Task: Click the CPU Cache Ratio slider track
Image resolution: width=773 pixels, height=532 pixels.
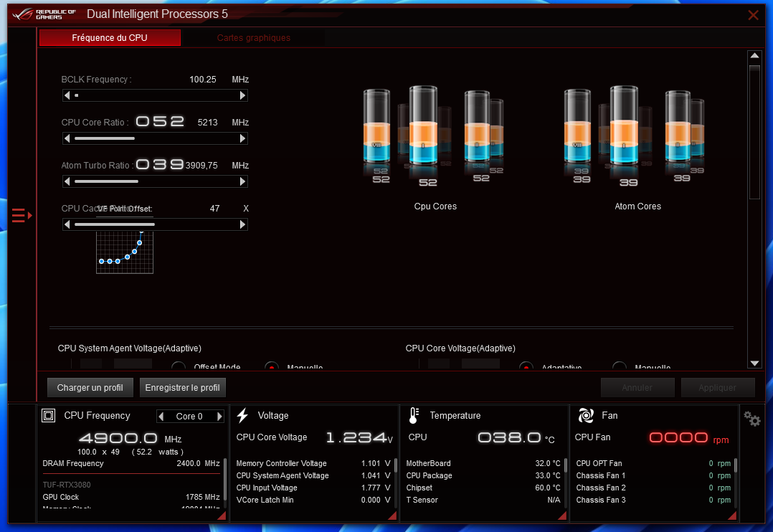Action: [x=155, y=224]
